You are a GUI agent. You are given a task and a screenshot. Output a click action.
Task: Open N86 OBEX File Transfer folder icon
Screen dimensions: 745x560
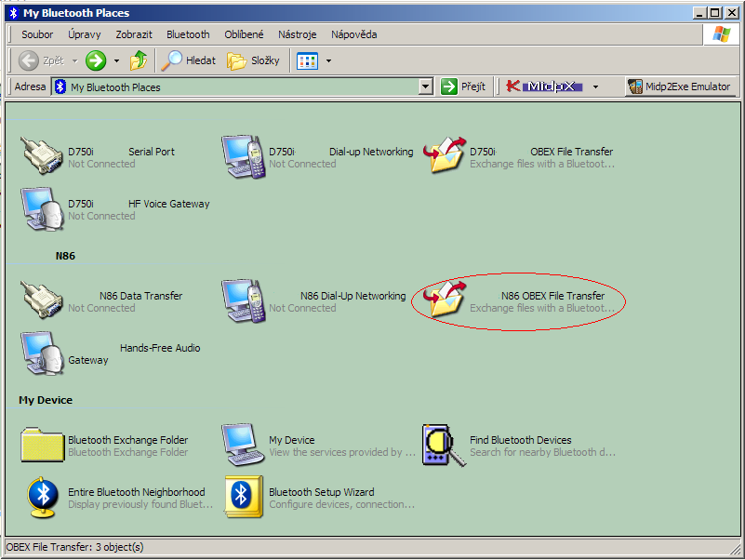pyautogui.click(x=445, y=300)
